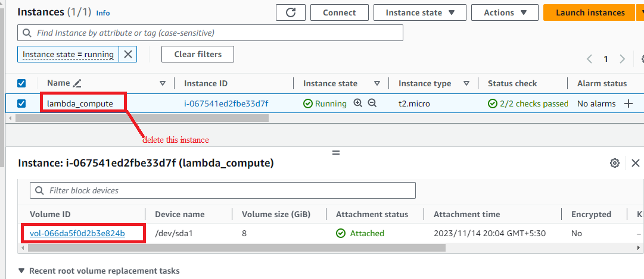The width and height of the screenshot is (644, 279).
Task: Click the Connect button
Action: [339, 12]
